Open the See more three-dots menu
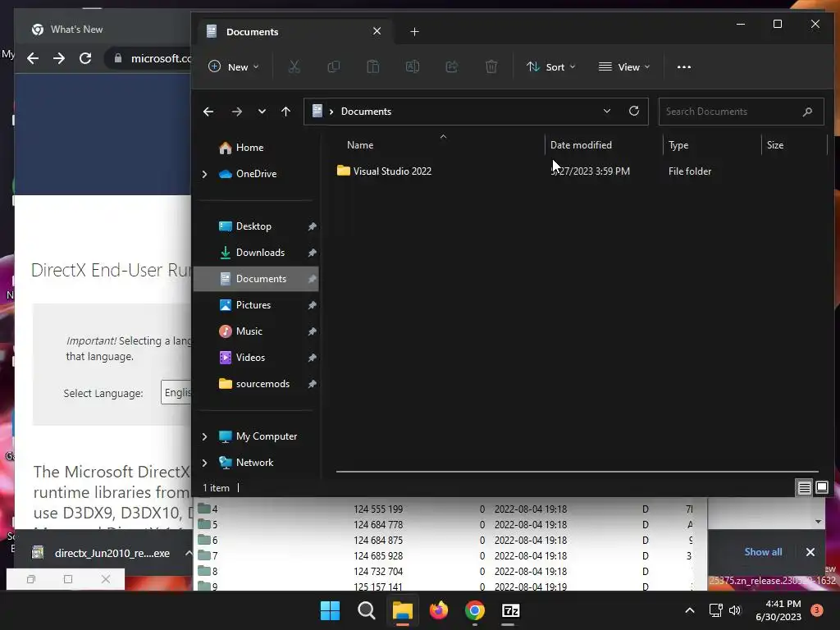Image resolution: width=840 pixels, height=630 pixels. pyautogui.click(x=683, y=67)
